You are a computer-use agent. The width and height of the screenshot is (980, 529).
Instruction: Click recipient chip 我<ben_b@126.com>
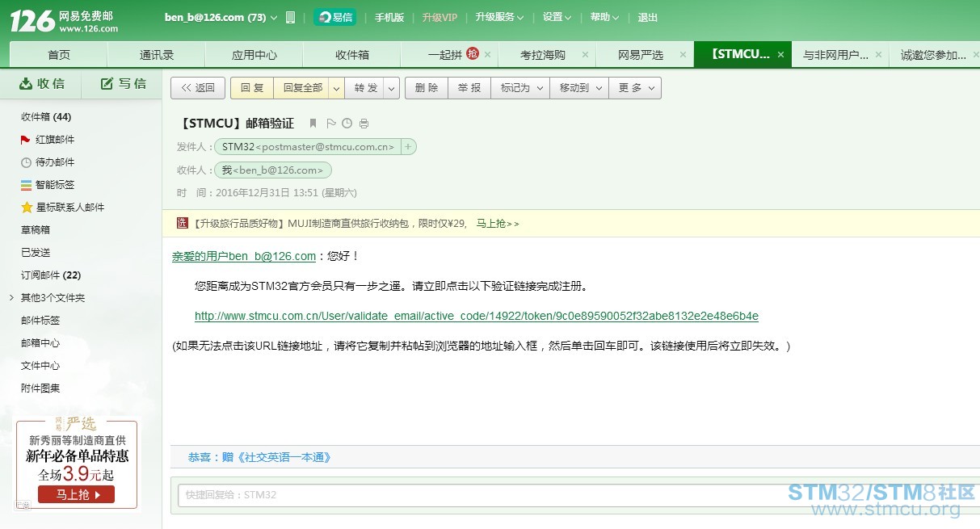coord(273,170)
